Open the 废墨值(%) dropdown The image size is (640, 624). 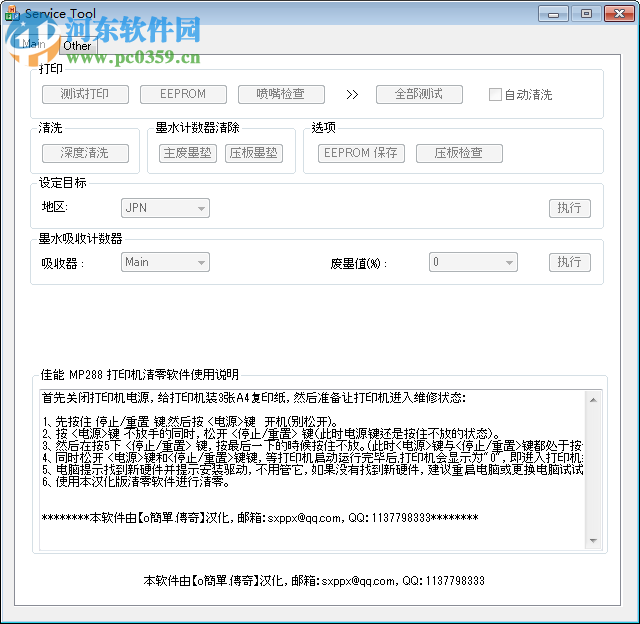point(473,262)
